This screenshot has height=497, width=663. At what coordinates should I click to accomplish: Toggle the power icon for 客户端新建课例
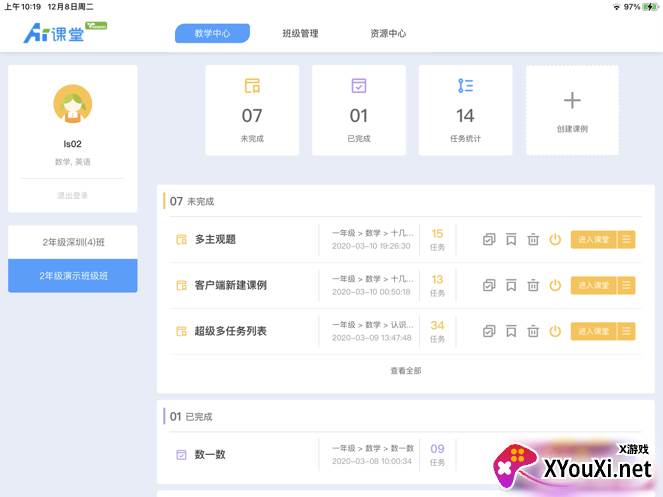(x=555, y=285)
